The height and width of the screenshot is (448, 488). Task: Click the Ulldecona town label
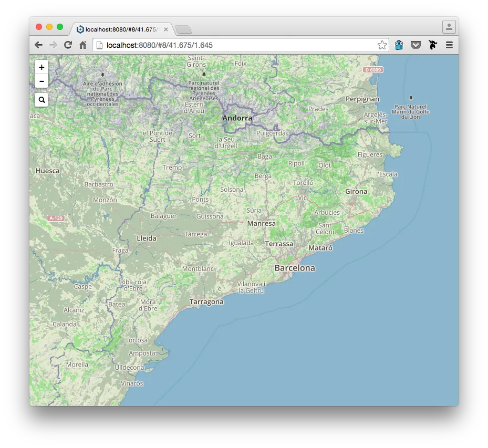(129, 368)
